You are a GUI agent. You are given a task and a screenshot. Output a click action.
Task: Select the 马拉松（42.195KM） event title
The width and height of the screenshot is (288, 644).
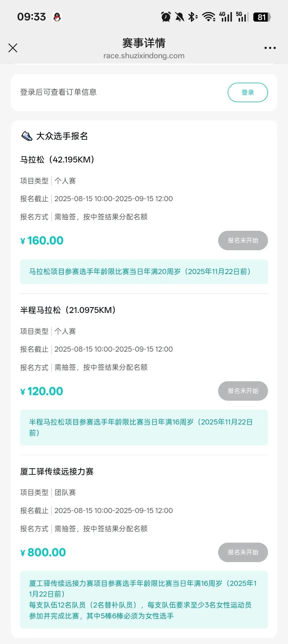point(57,160)
